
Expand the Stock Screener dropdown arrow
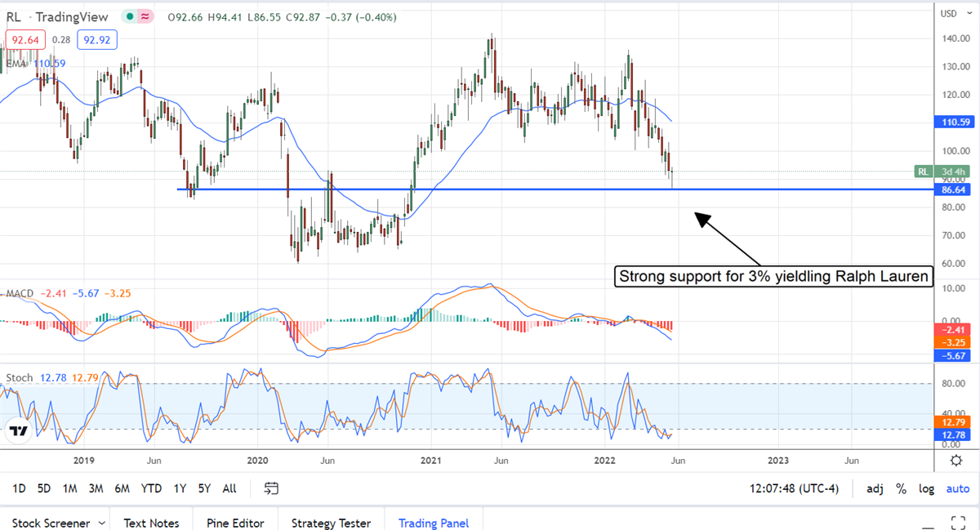102,523
